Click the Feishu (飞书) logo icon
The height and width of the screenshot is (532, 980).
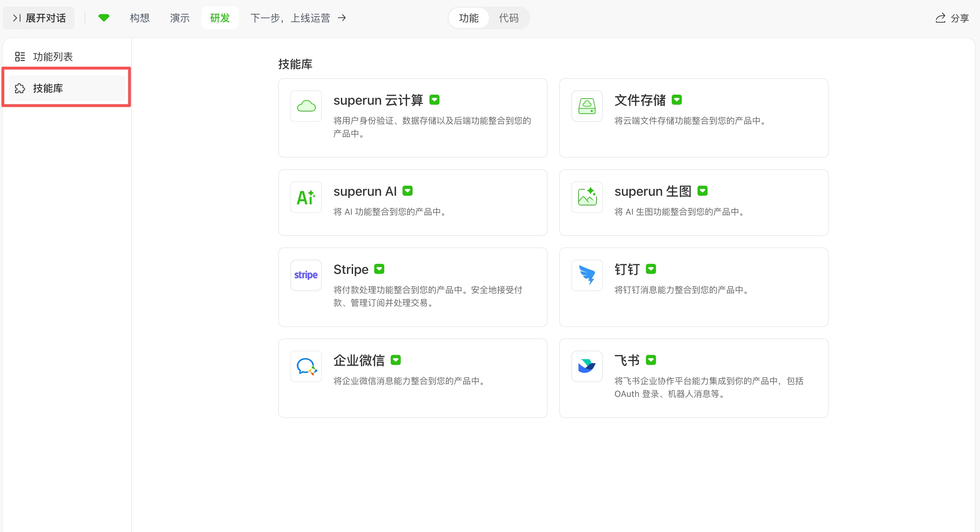coord(587,366)
